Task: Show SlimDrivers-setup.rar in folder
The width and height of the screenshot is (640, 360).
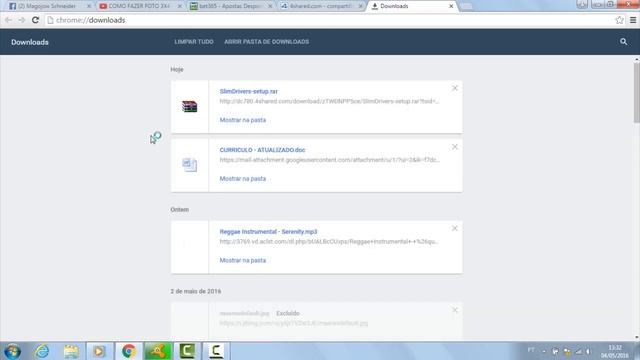Action: click(x=242, y=120)
